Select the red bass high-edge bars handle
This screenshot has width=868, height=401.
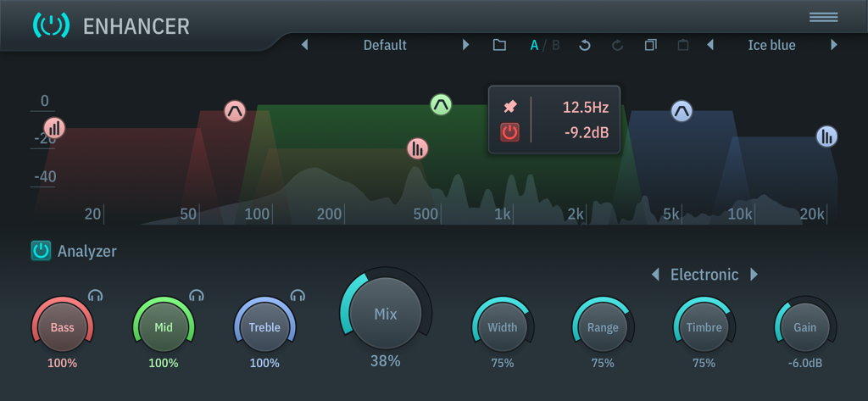[x=418, y=148]
